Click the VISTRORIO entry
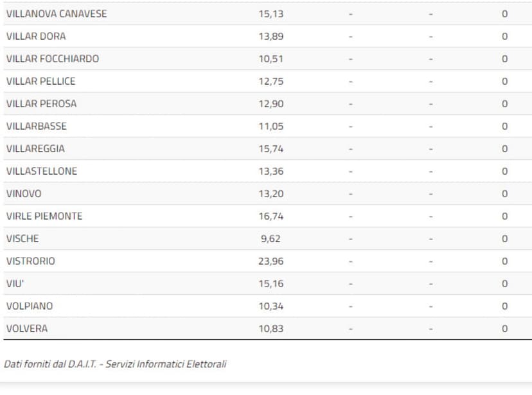This screenshot has width=532, height=395. pos(31,261)
